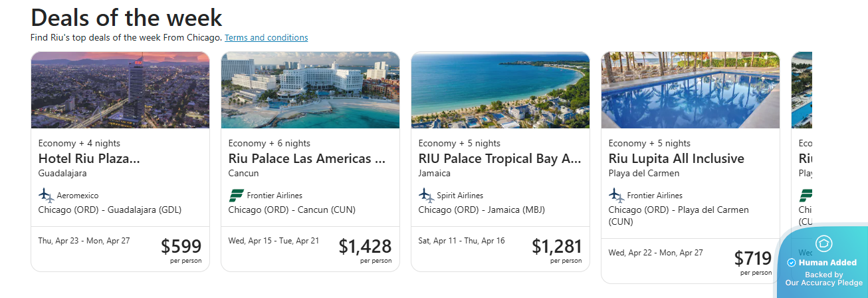Click the $1,281 Jamaica deal price
This screenshot has width=868, height=298.
point(556,247)
